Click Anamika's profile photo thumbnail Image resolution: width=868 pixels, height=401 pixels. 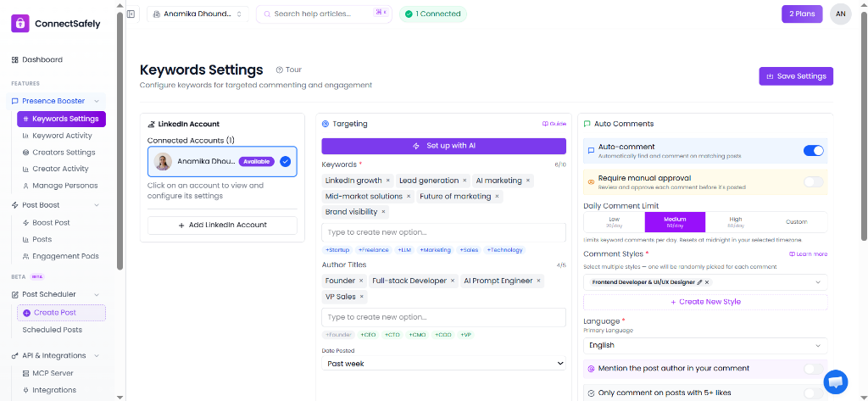click(163, 162)
